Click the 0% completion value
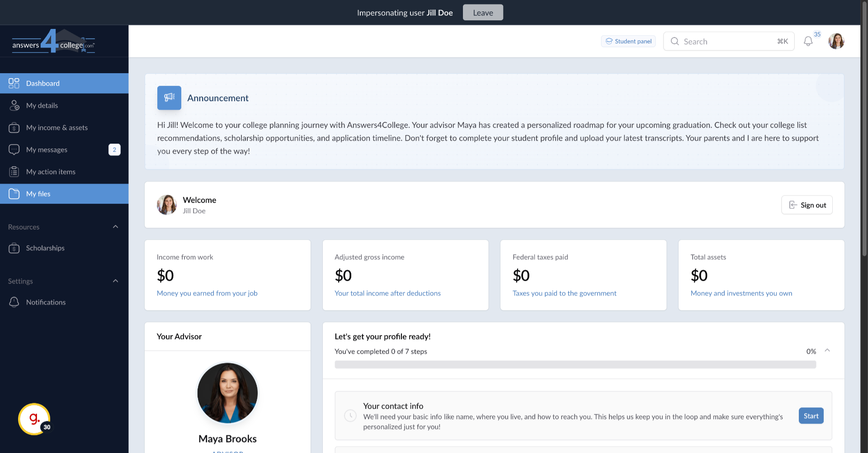 point(811,351)
